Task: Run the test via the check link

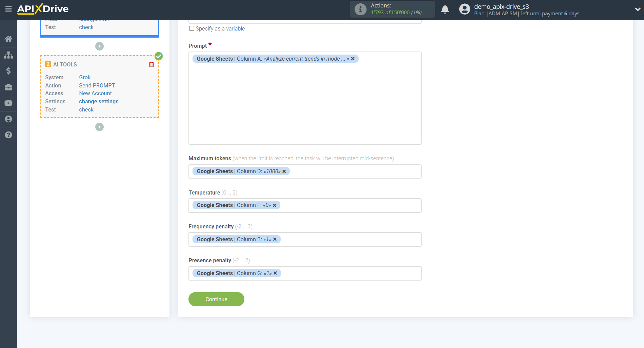Action: point(86,109)
